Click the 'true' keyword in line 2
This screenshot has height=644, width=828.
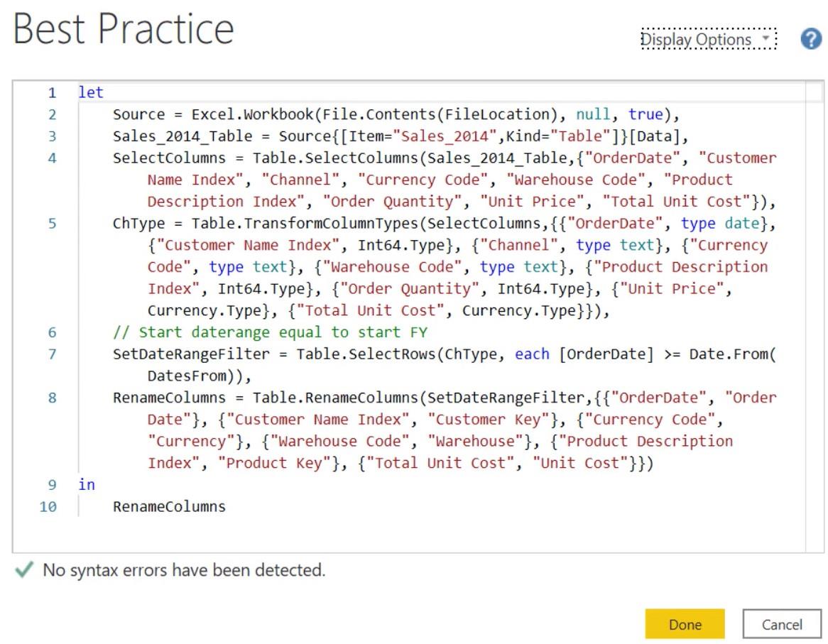click(x=645, y=114)
